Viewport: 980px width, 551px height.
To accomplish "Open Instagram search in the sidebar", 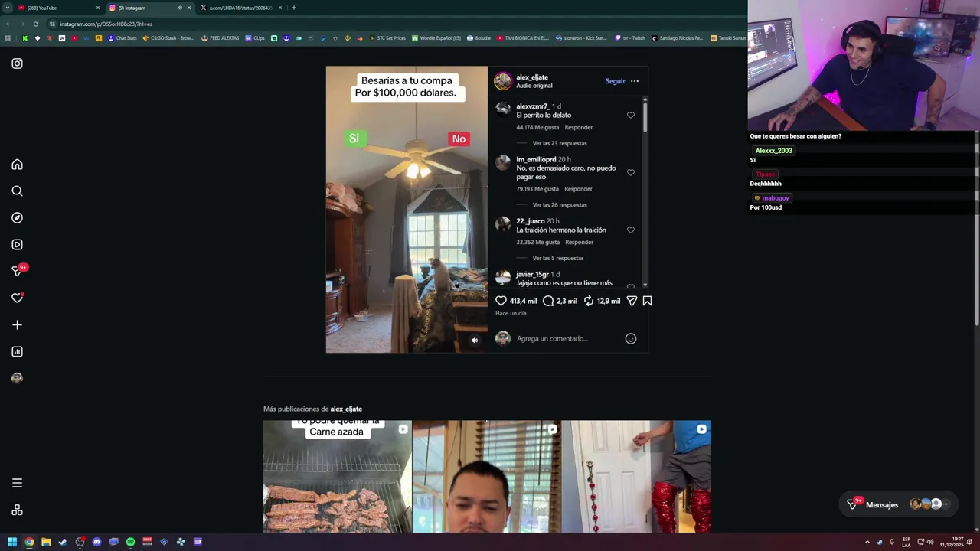I will pos(17,191).
